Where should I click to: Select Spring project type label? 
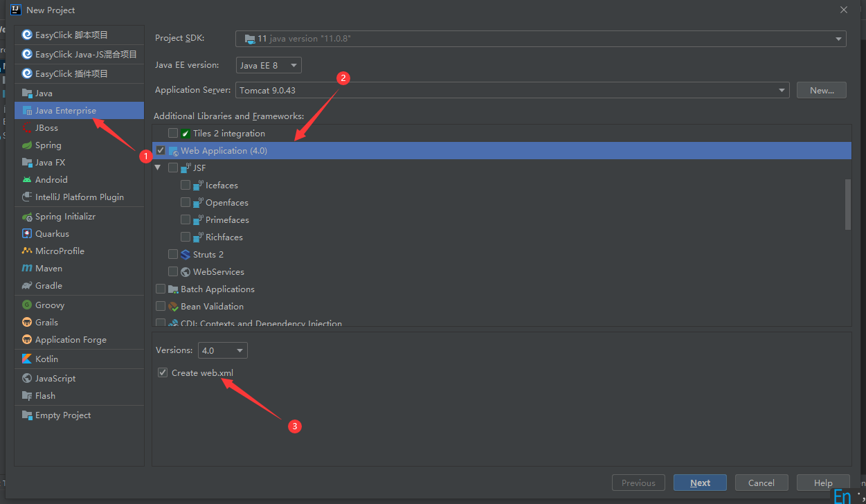tap(48, 145)
